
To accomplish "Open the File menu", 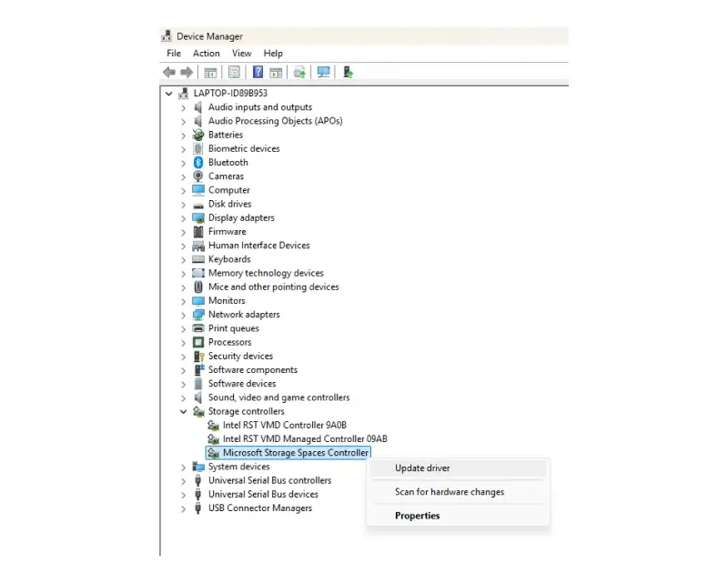I will [174, 54].
